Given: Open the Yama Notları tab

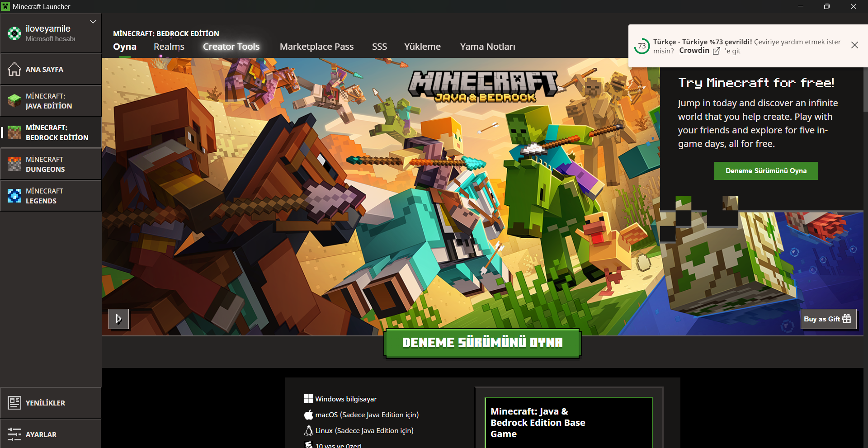Looking at the screenshot, I should [487, 47].
